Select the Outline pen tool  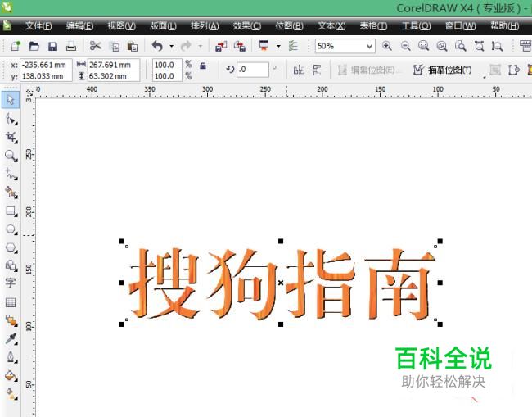pyautogui.click(x=11, y=357)
